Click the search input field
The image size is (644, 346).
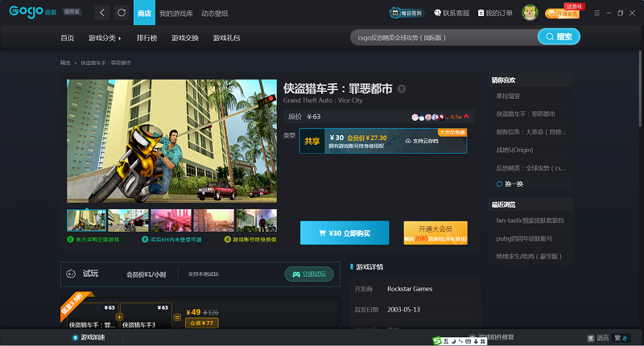(x=444, y=37)
